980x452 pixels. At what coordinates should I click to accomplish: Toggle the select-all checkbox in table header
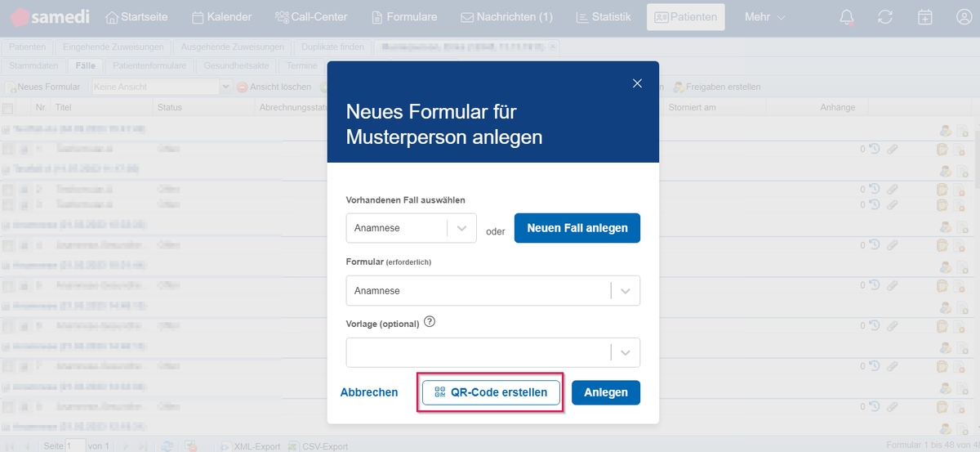coord(7,108)
